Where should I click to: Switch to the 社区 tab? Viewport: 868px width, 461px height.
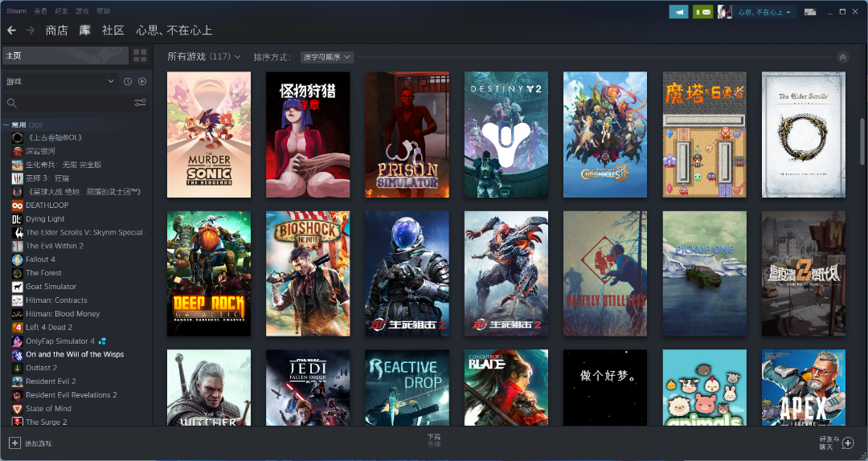click(x=113, y=31)
